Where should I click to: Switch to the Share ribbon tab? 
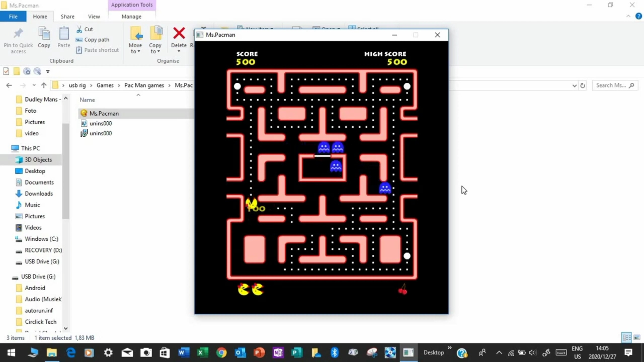coord(67,16)
